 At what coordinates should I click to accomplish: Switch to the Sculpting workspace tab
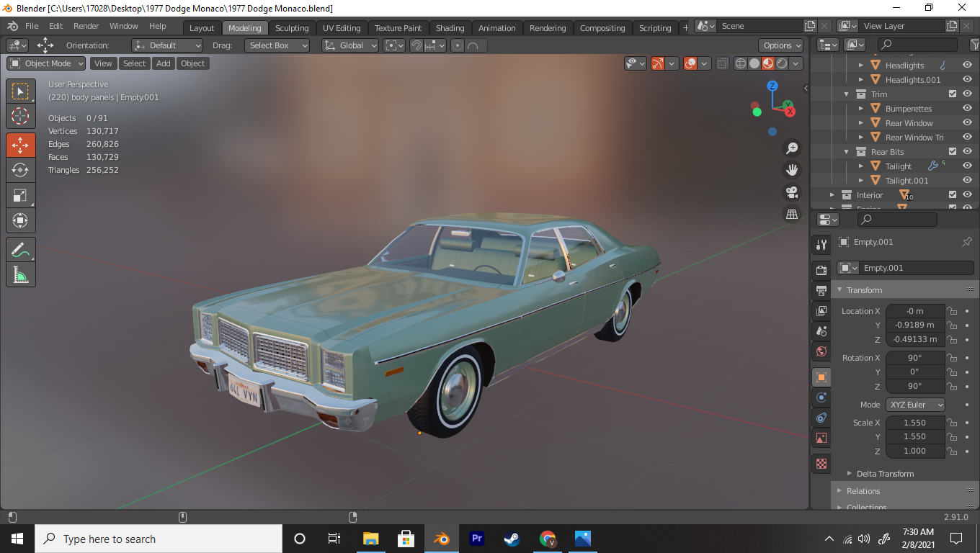click(292, 28)
